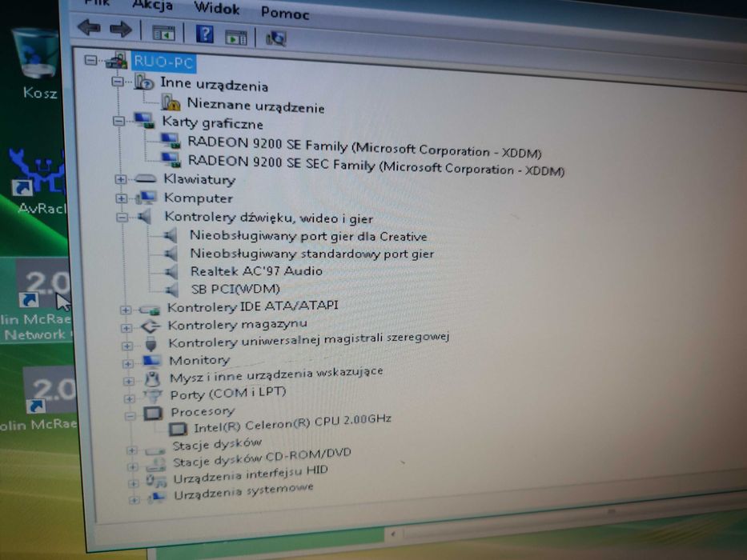Image resolution: width=747 pixels, height=560 pixels.
Task: Collapse Kontrolery dźwięku, wideo i gier
Action: click(122, 217)
